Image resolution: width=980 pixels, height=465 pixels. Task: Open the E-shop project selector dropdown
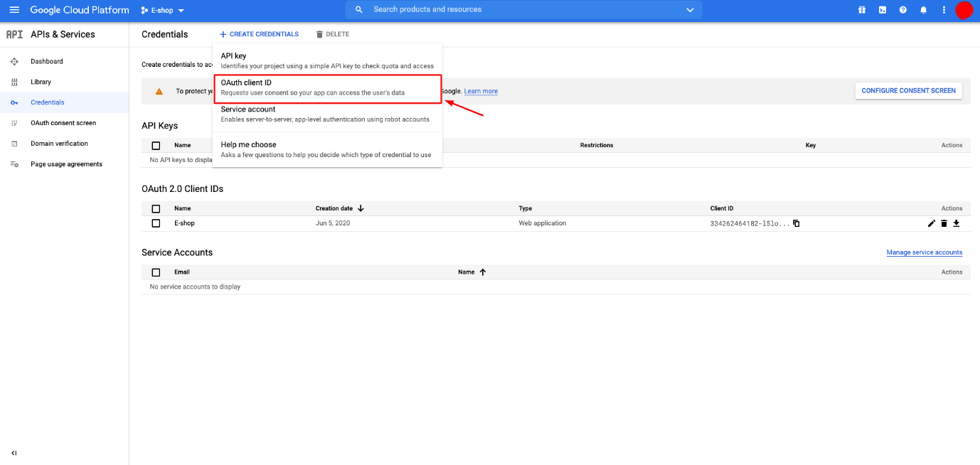click(163, 10)
